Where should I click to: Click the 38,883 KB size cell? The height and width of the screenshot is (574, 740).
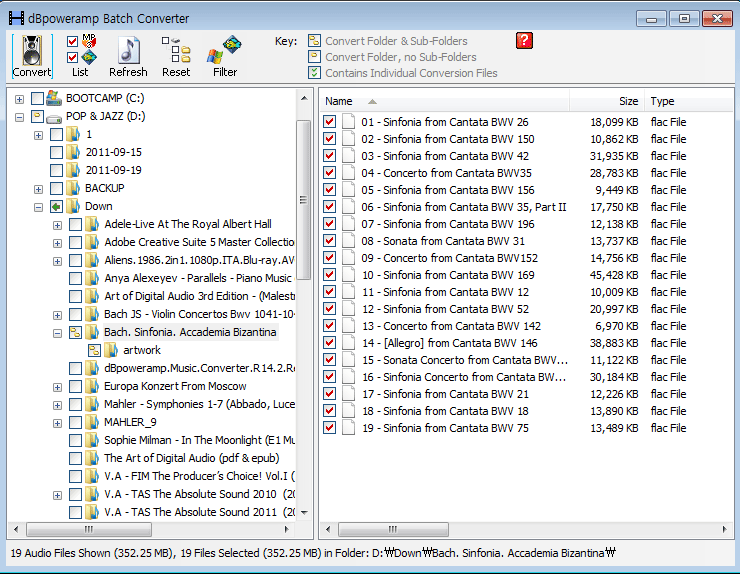click(614, 343)
